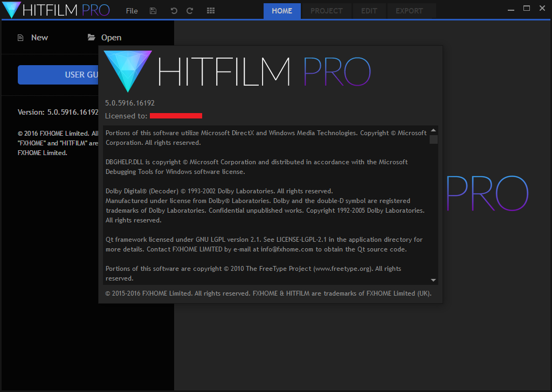The image size is (552, 392).
Task: Click the scrollbar up arrow in license box
Action: point(433,130)
